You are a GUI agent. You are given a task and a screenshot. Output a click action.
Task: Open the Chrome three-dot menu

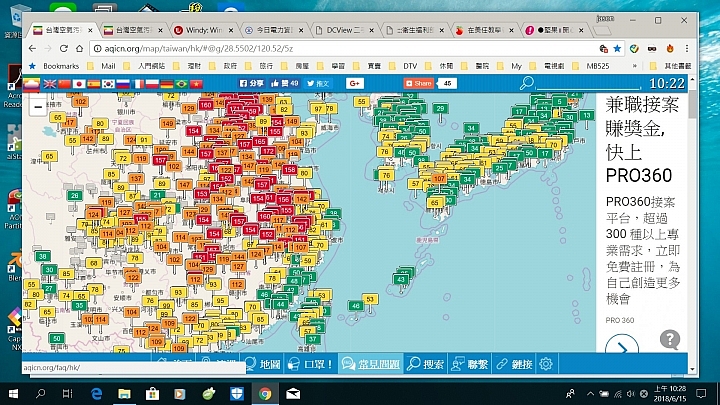686,48
